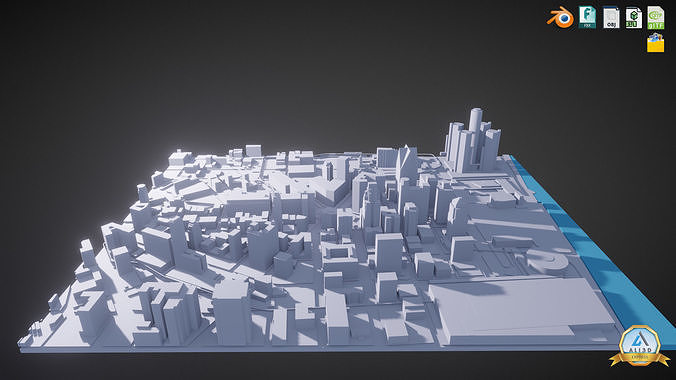Click the cluster of tall cylindrical towers

(x=473, y=141)
